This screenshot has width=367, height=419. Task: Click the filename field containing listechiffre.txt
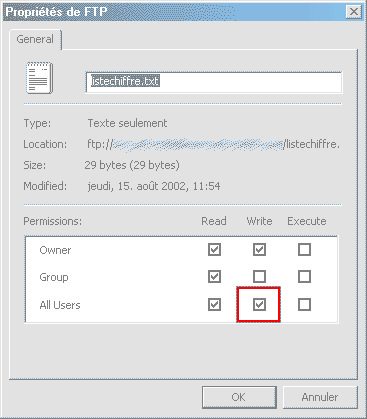pos(214,82)
